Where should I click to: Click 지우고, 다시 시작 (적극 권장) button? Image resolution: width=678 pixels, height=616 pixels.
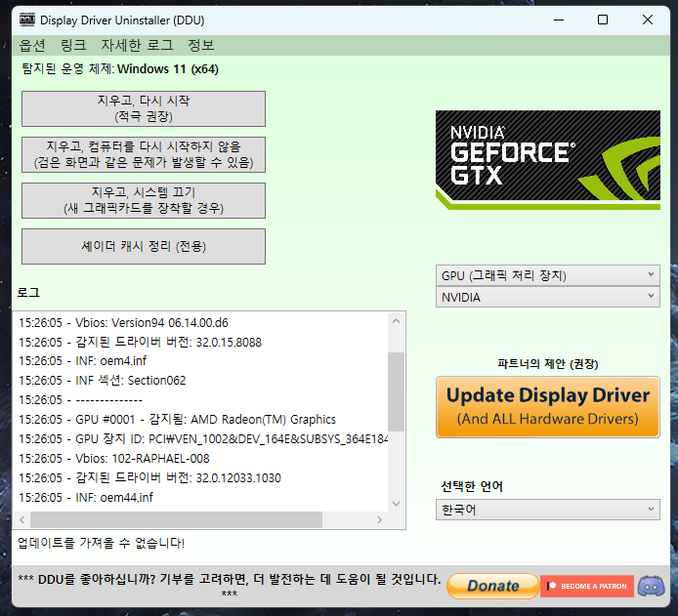tap(144, 109)
